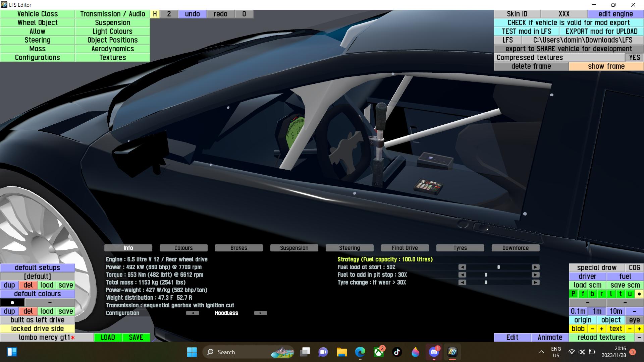Open the Tyres setup tab
Viewport: 644px width, 362px height.
pos(460,248)
